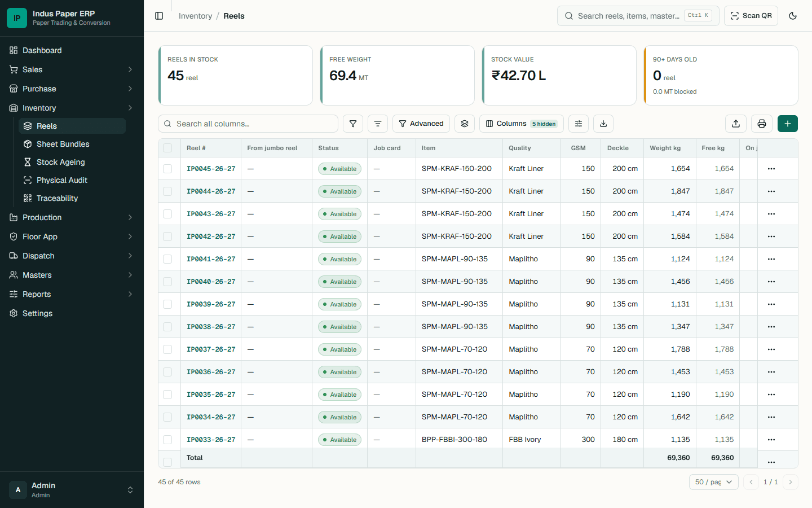Print the reels list

762,124
